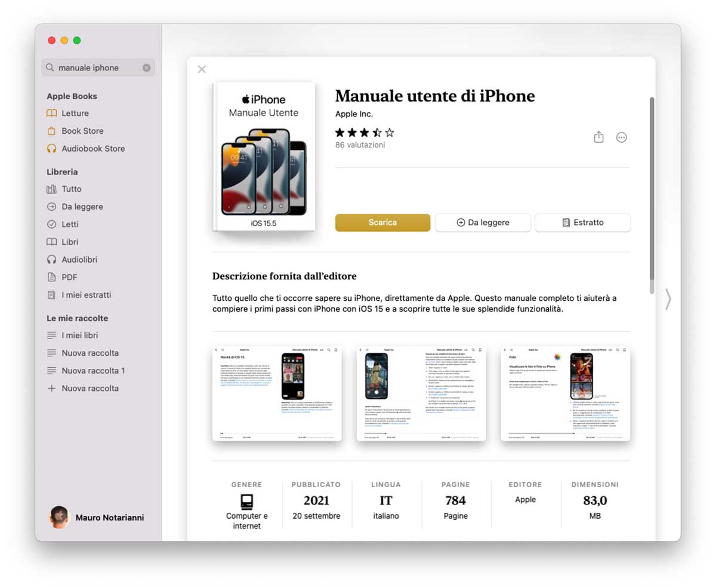The height and width of the screenshot is (588, 716).
Task: Close the book detail panel
Action: (x=202, y=69)
